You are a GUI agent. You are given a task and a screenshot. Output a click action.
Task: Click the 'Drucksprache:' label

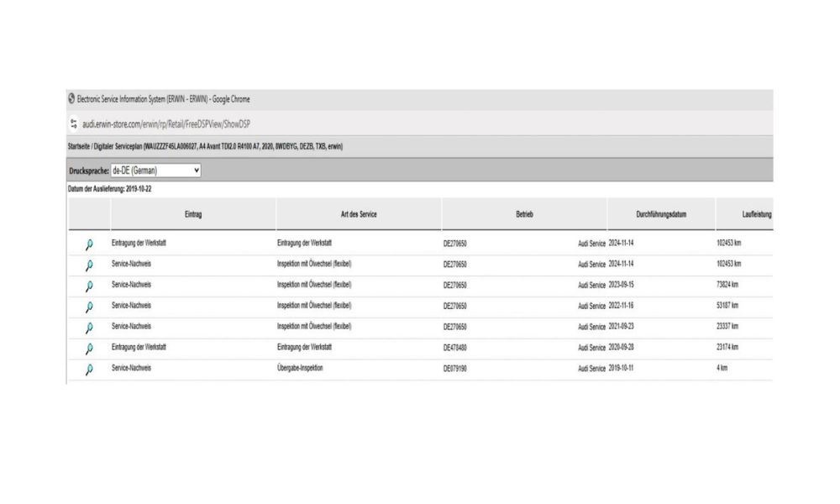pyautogui.click(x=89, y=171)
